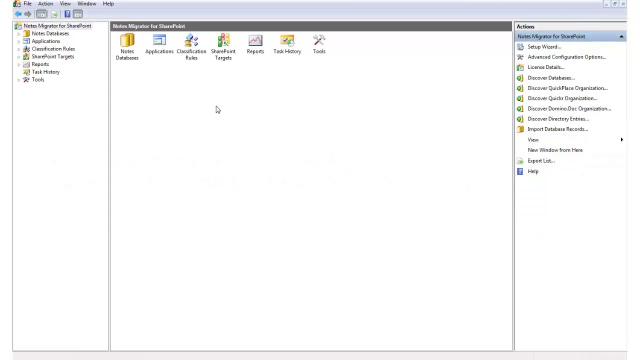Open the View menu in menu bar
Screen dimensions: 640x360
point(65,4)
